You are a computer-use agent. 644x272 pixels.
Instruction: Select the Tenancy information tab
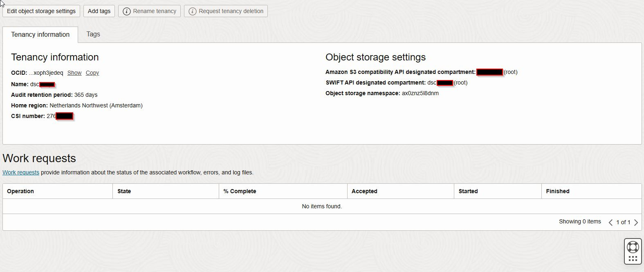tap(40, 35)
